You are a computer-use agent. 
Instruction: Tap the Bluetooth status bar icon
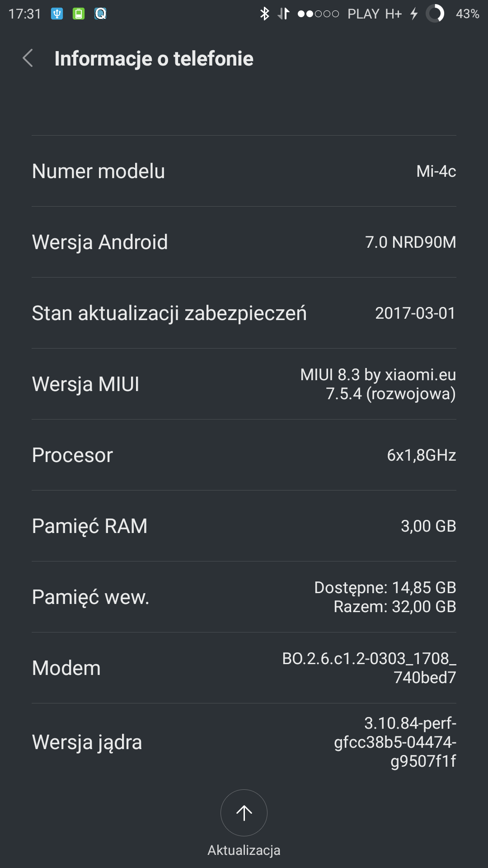265,14
